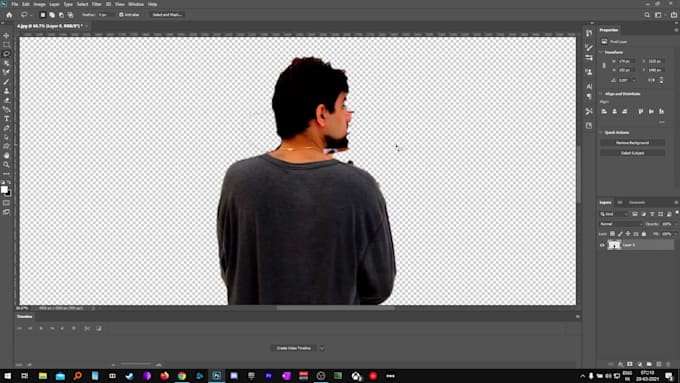Select the Lasso tool in the toolbox

6,54
